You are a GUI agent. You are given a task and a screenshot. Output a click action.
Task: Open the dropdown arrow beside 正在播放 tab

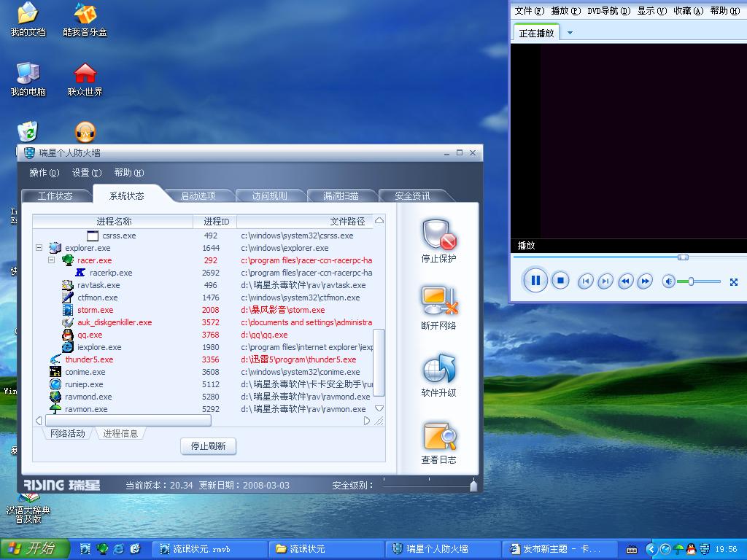[x=570, y=33]
